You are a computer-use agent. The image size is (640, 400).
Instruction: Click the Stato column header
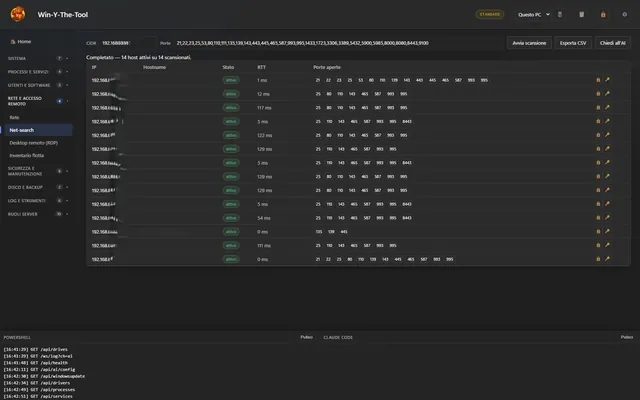coord(228,67)
